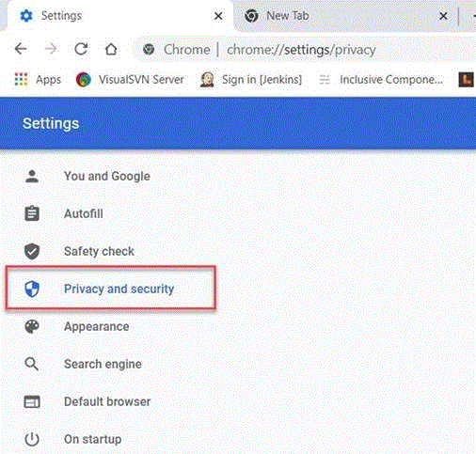Click the magnifier icon beside Search engine
The height and width of the screenshot is (454, 476).
coord(32,364)
